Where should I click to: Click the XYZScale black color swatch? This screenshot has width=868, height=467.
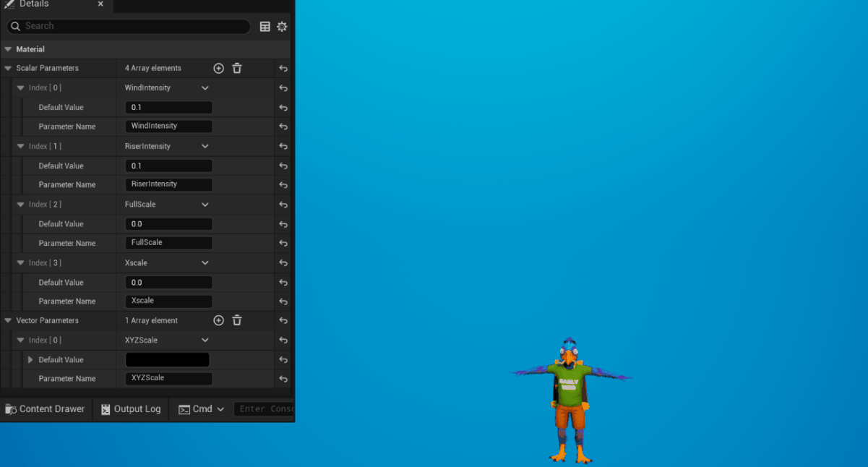167,359
